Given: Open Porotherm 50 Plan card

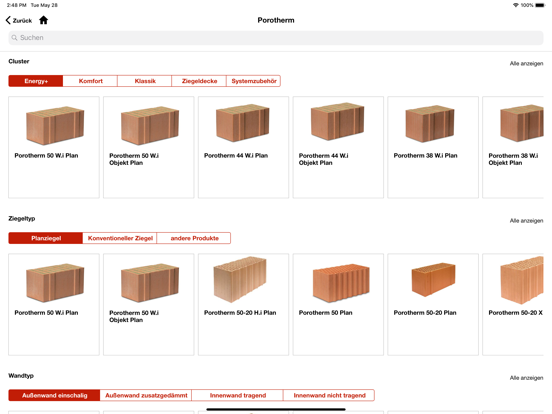Looking at the screenshot, I should click(x=338, y=305).
